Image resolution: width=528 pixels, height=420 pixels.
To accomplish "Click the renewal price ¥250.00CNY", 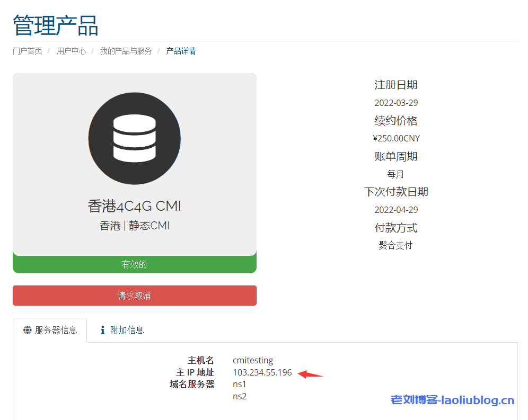I will pos(395,138).
